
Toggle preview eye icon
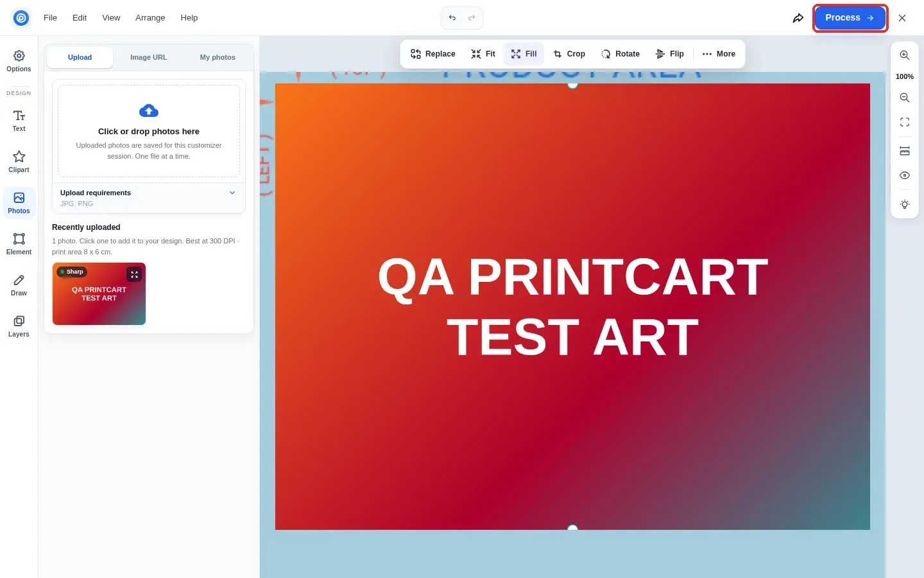point(905,175)
